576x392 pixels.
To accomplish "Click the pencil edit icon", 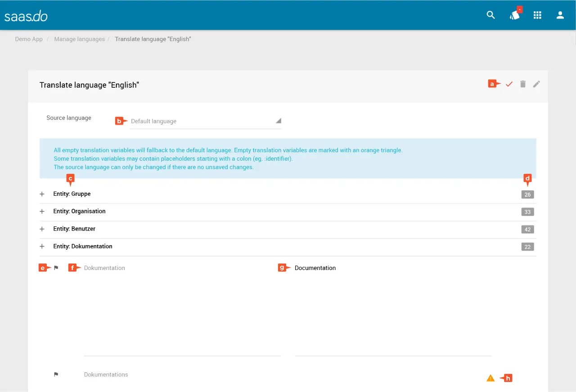I will coord(536,84).
